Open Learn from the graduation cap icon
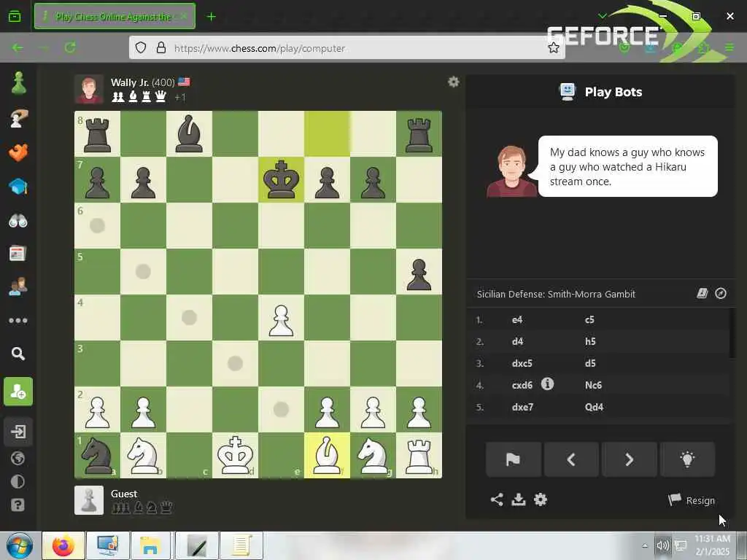The image size is (747, 560). [x=18, y=187]
